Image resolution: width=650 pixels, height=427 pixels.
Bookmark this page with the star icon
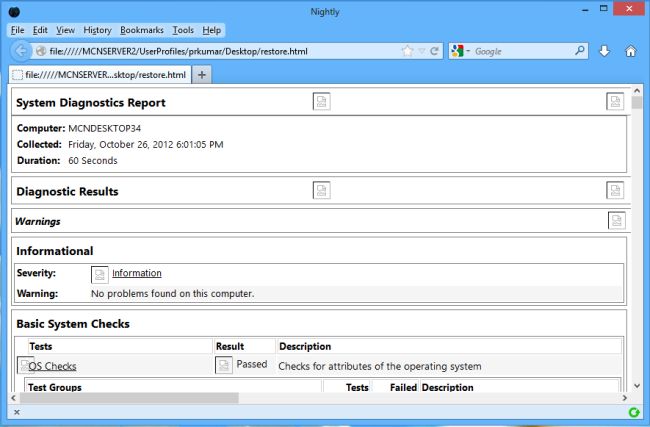coord(407,51)
